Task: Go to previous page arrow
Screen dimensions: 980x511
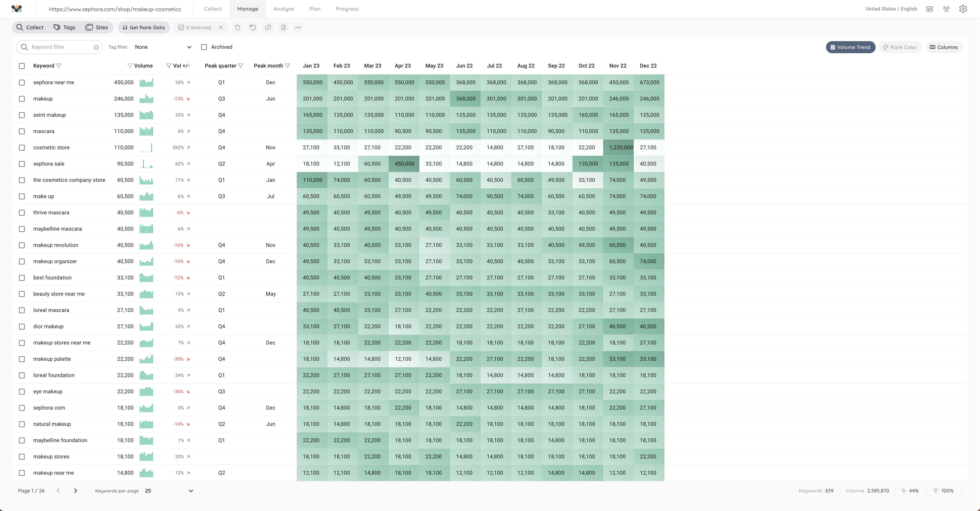Action: point(58,491)
